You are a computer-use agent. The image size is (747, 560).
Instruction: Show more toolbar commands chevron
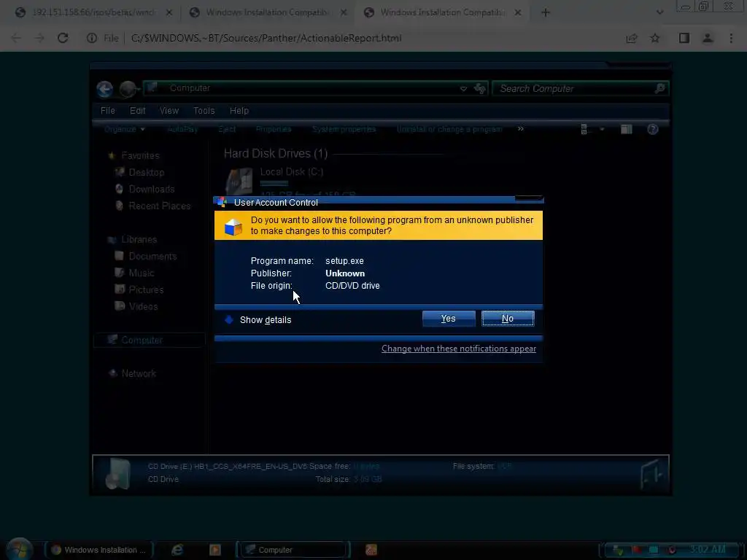point(521,128)
